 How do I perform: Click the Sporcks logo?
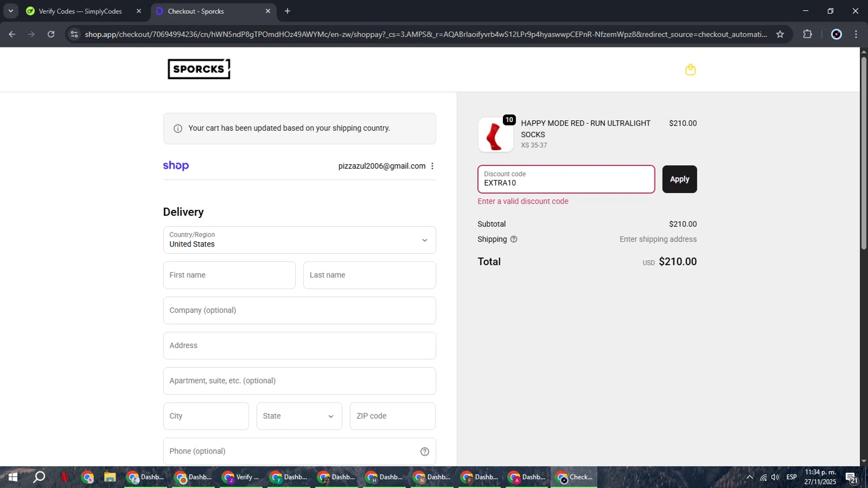coord(199,69)
